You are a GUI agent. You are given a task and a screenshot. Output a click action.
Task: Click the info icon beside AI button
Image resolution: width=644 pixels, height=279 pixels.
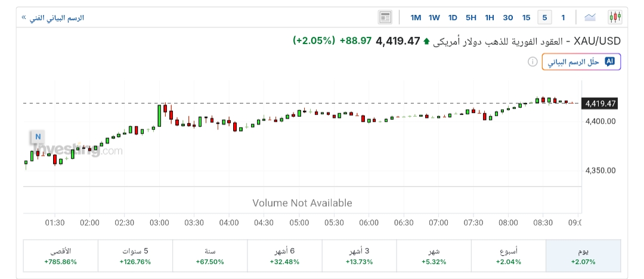532,62
